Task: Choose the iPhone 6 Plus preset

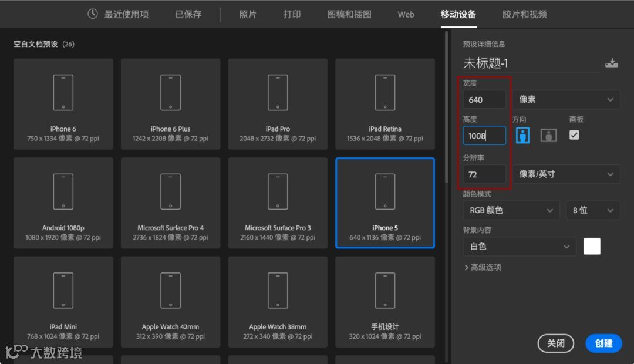Action: (x=170, y=104)
